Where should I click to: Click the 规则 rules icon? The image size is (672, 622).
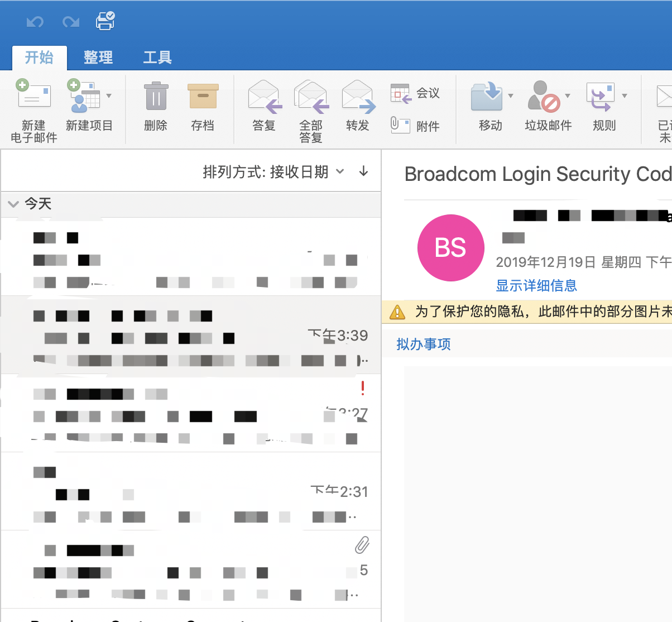(601, 96)
